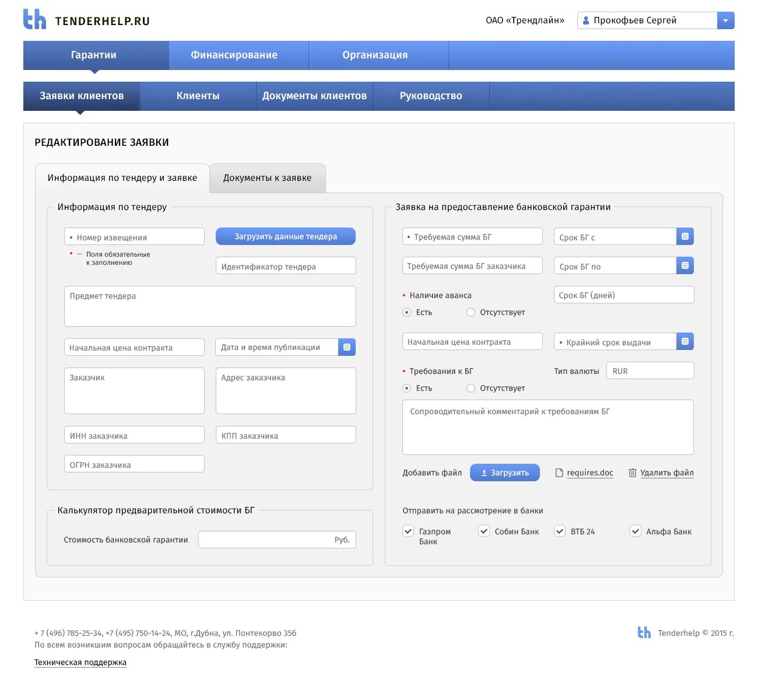
Task: Click the Срок БГ по date field
Action: click(x=615, y=265)
